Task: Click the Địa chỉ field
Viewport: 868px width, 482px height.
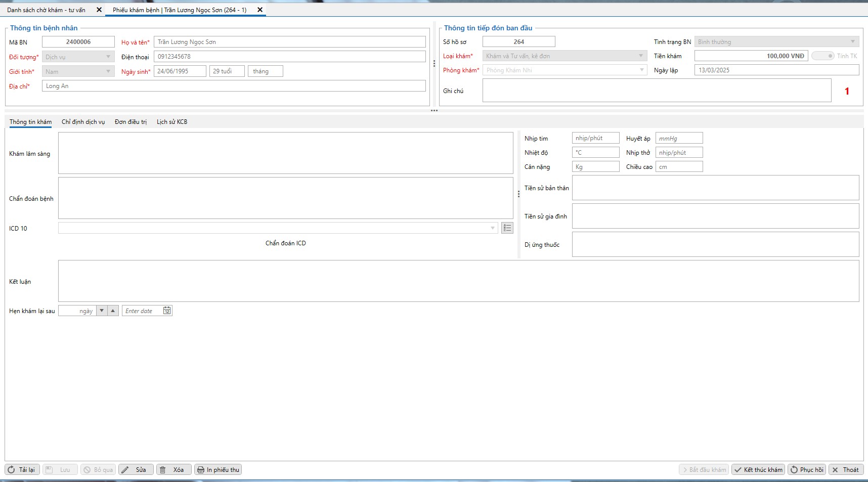Action: pyautogui.click(x=234, y=86)
